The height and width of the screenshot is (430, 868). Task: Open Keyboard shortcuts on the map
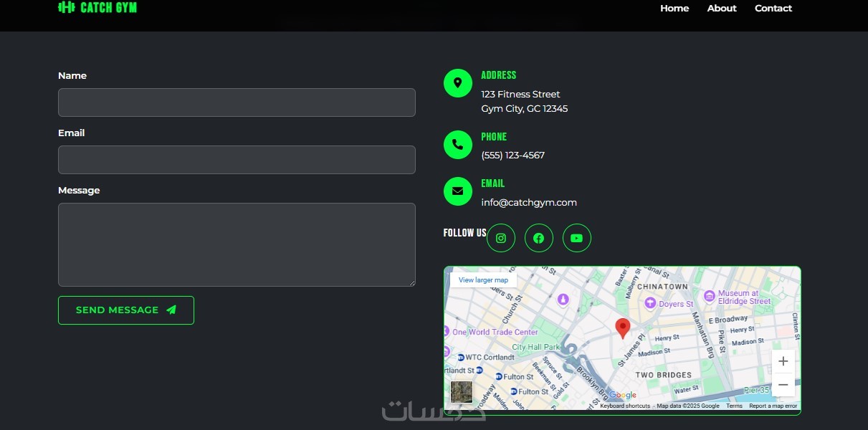(625, 406)
